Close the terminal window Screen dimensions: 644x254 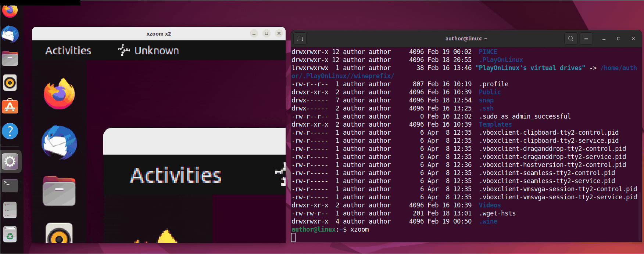(633, 39)
